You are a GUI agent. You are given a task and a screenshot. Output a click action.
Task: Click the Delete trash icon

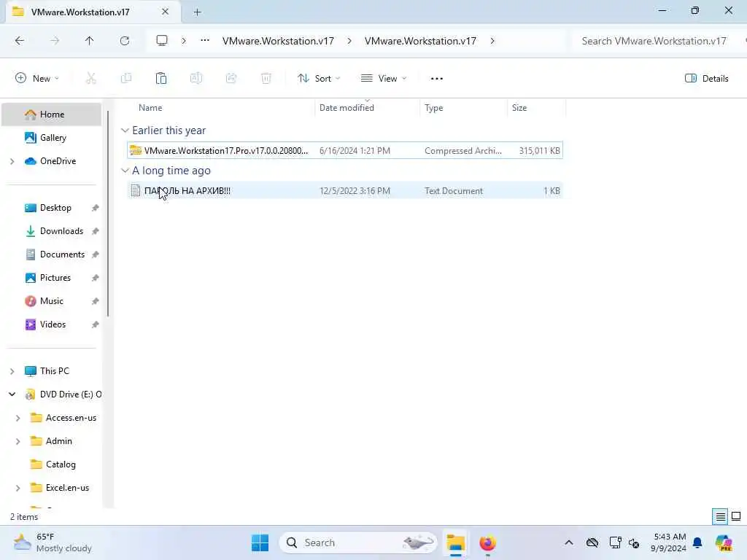tap(266, 79)
